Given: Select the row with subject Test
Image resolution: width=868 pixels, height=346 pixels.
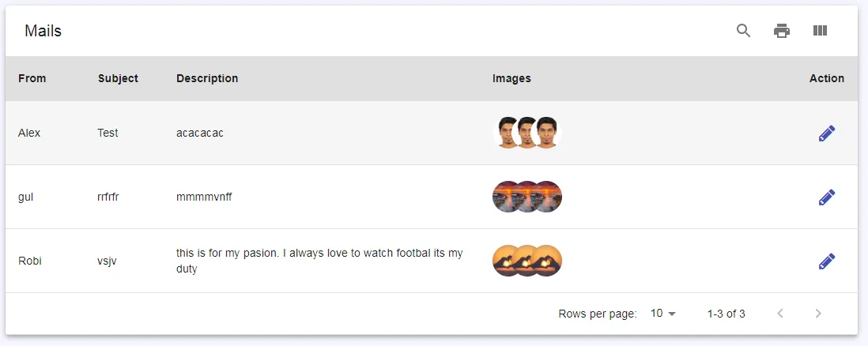Looking at the screenshot, I should 108,133.
